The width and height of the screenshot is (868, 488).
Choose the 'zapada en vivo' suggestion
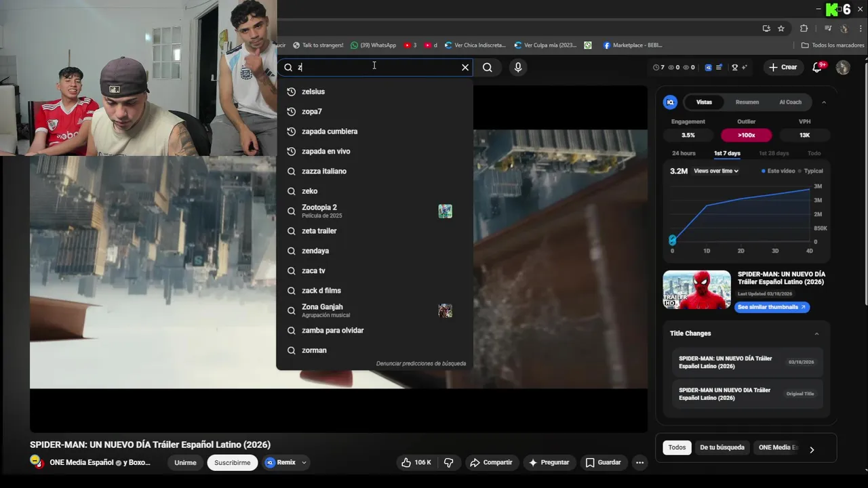point(374,151)
